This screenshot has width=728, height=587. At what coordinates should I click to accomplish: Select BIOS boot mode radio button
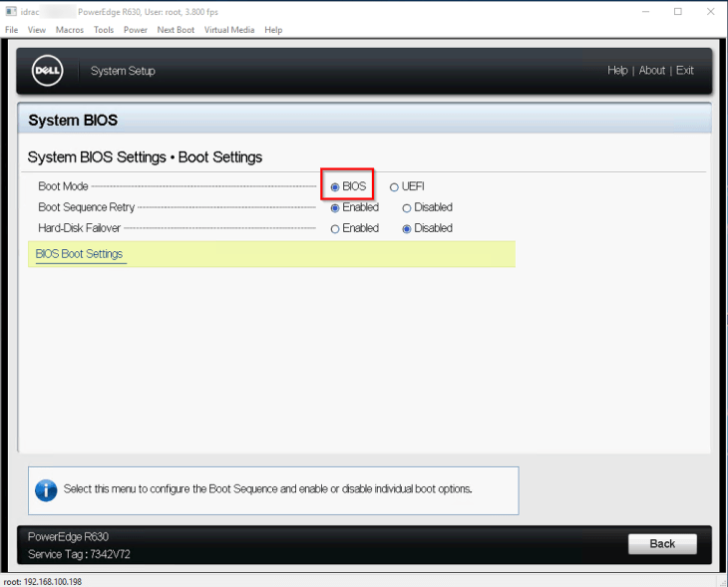tap(335, 187)
